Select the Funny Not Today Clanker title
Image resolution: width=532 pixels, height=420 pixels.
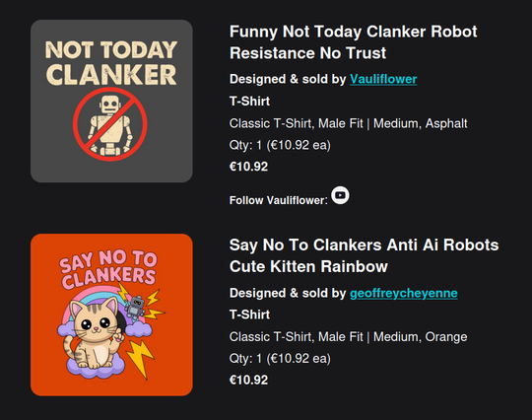[354, 42]
